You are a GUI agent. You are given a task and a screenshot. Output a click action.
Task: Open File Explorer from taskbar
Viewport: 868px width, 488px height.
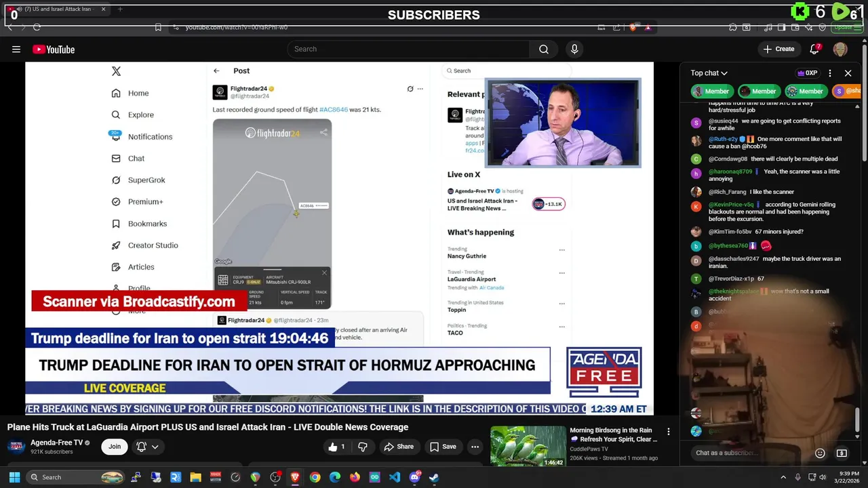click(195, 477)
